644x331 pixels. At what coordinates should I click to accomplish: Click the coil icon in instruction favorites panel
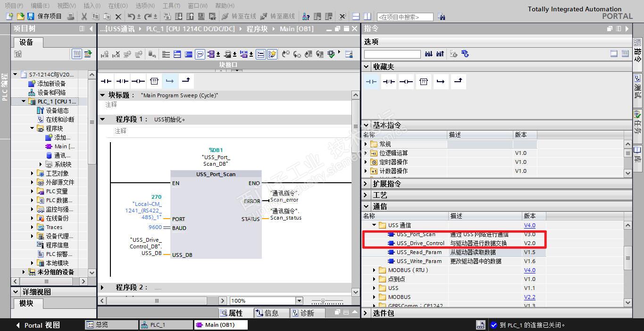[x=406, y=82]
